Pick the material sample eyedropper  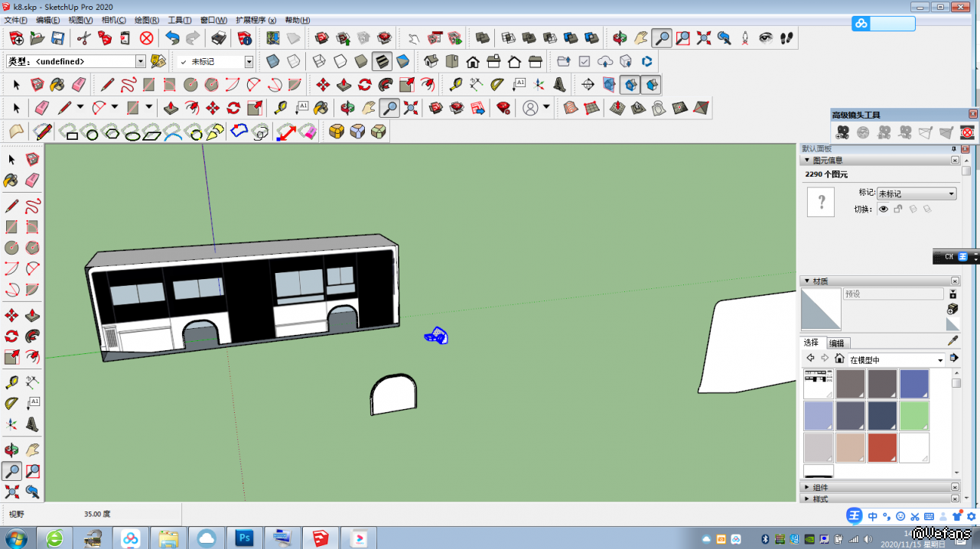coord(952,341)
